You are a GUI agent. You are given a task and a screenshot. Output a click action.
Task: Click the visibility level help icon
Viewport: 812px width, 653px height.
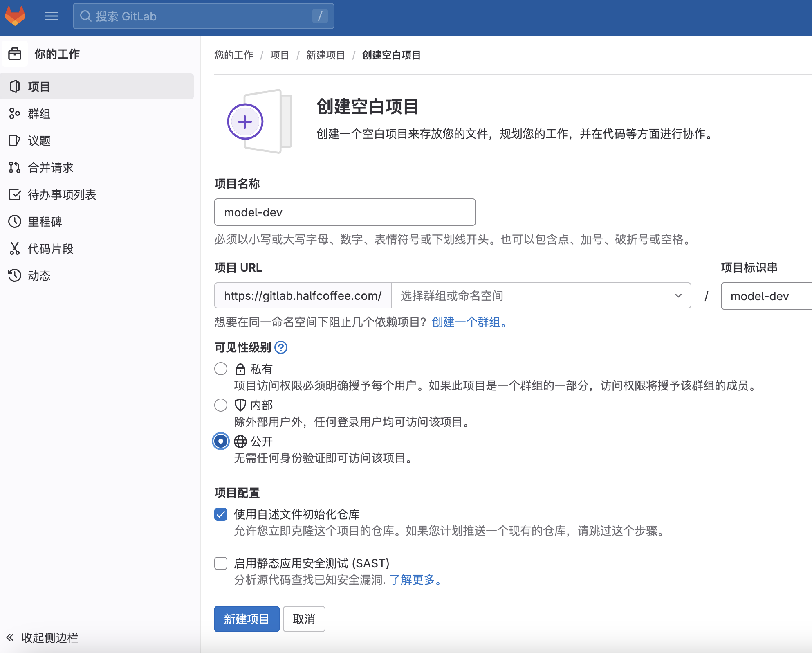pyautogui.click(x=281, y=347)
